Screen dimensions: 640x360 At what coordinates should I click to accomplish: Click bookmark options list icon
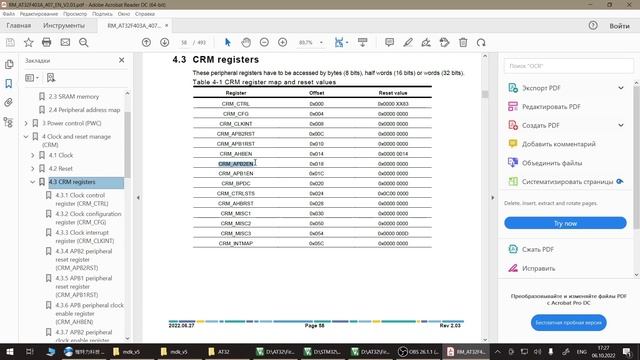[x=31, y=78]
